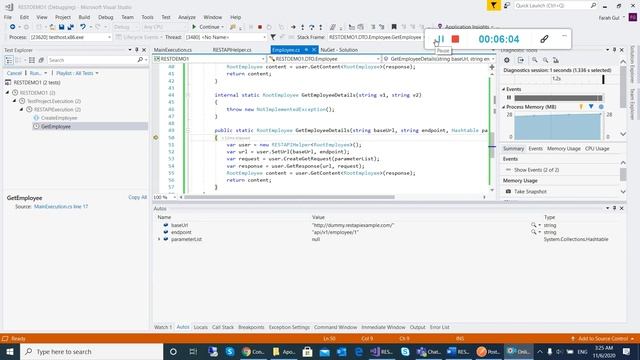
Task: Open the Diagnostic Tools settings gear
Action: pyautogui.click(x=507, y=60)
